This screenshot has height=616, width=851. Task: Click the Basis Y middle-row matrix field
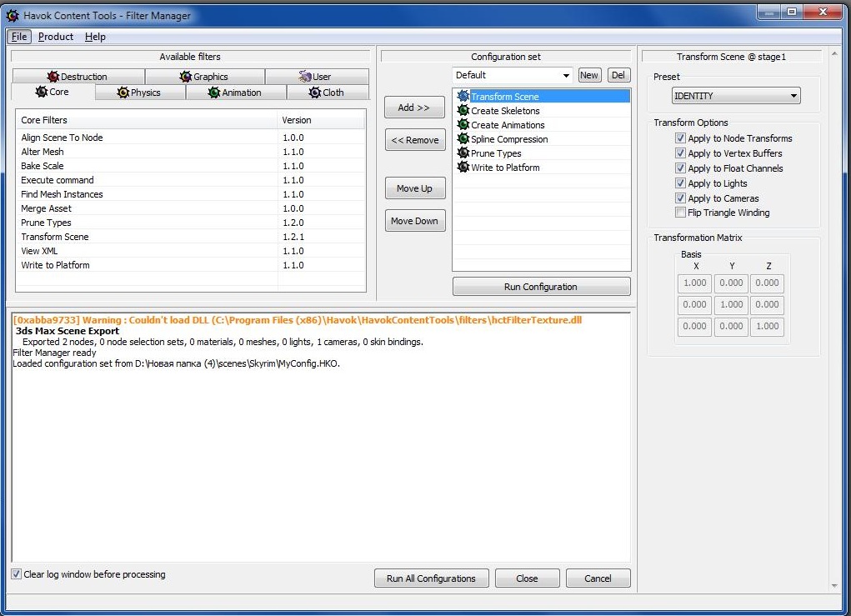tap(731, 304)
